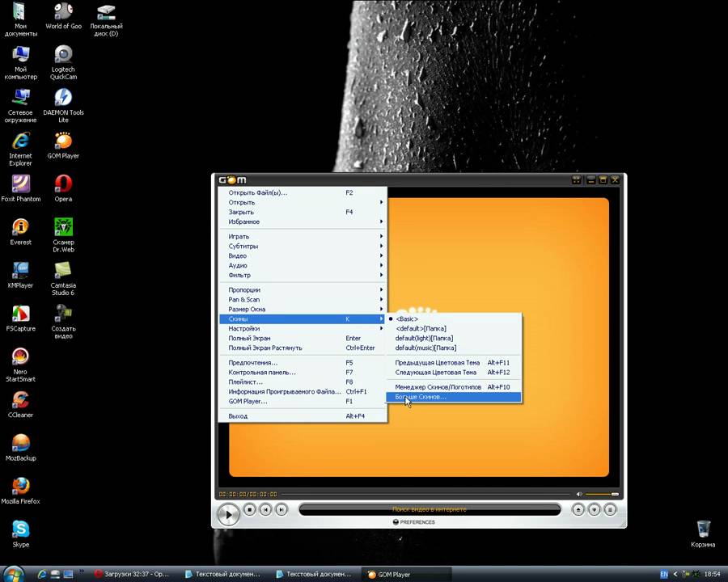728x582 pixels.
Task: Adjust the volume slider
Action: click(602, 494)
